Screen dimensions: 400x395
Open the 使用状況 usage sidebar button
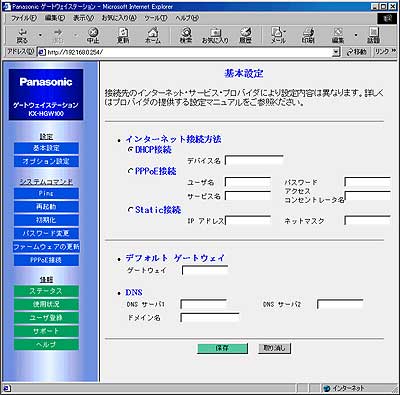click(46, 304)
